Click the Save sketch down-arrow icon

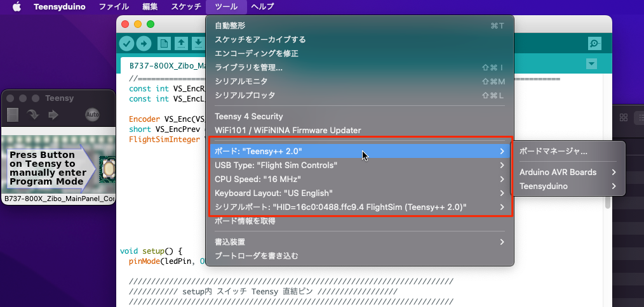click(x=198, y=43)
